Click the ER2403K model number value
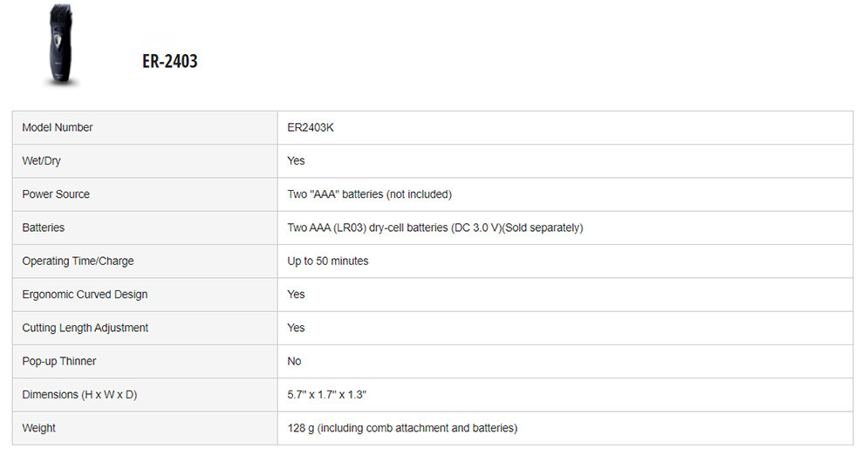Image resolution: width=868 pixels, height=462 pixels. pyautogui.click(x=311, y=127)
